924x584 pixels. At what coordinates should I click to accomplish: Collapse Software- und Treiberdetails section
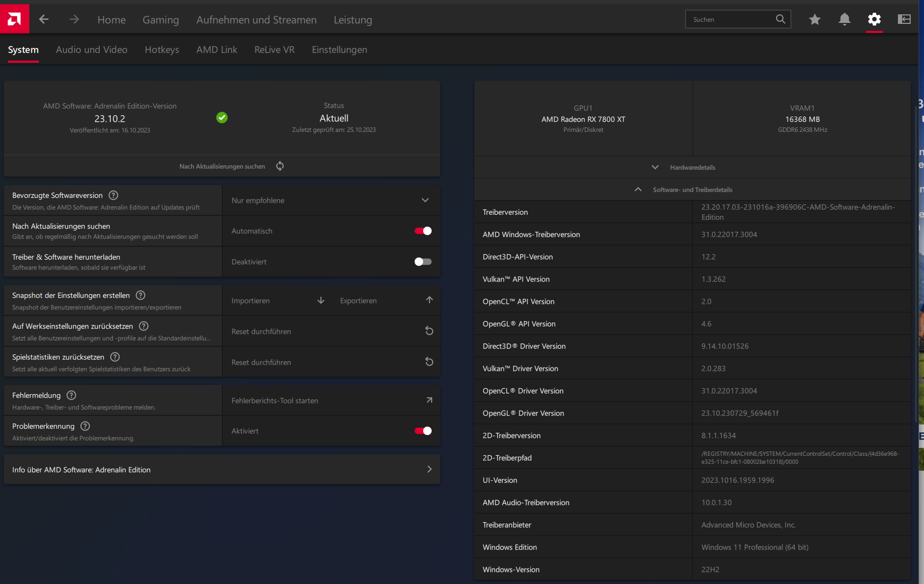pos(692,189)
